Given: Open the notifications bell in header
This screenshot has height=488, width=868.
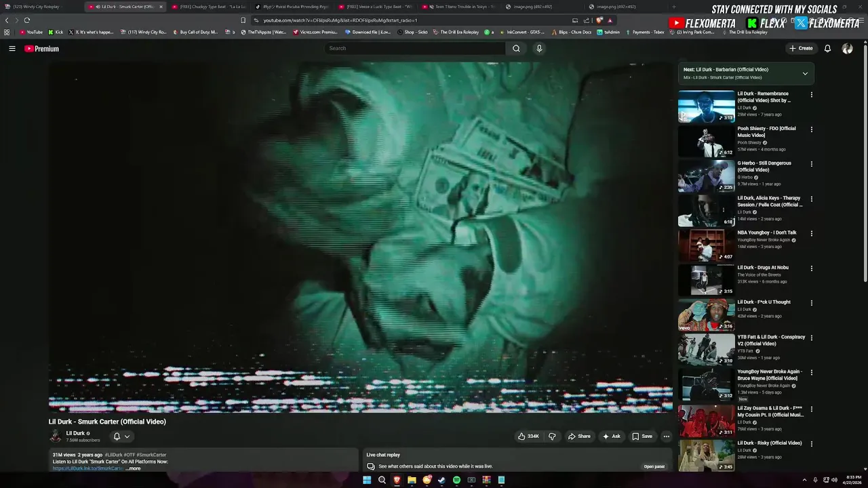Looking at the screenshot, I should 827,48.
